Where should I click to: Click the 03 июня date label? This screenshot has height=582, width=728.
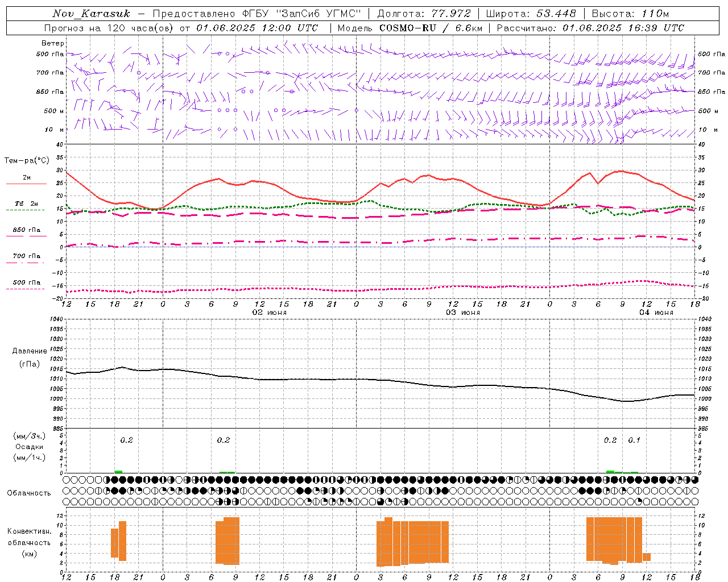462,313
